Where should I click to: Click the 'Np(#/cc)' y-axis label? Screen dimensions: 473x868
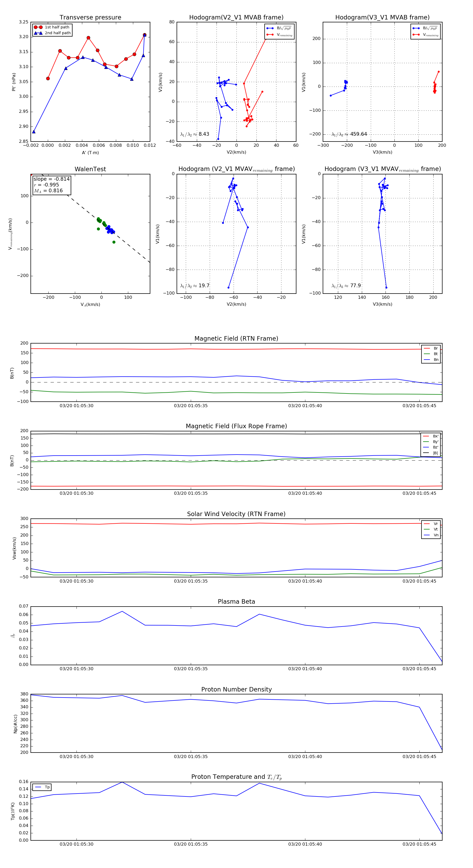coord(15,723)
